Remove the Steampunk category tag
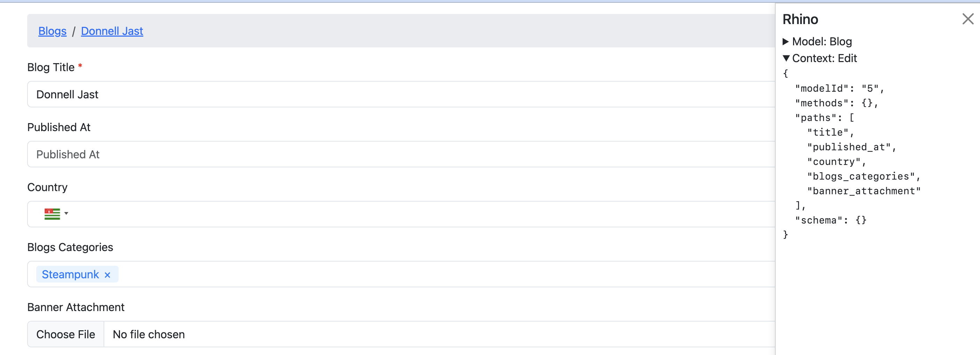Image resolution: width=980 pixels, height=355 pixels. click(108, 275)
